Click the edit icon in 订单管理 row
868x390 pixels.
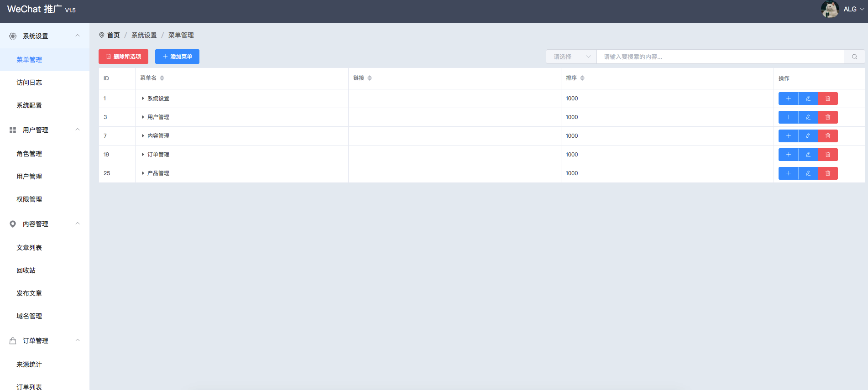point(808,155)
